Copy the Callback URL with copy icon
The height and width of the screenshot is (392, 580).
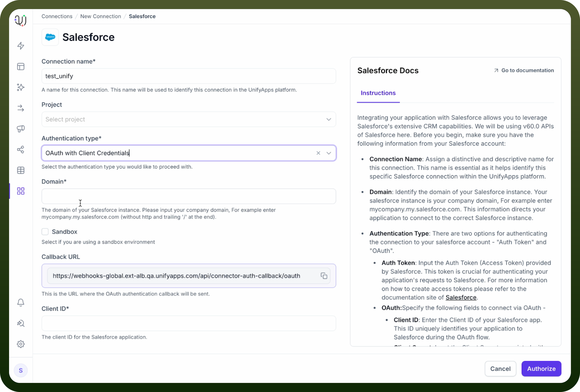pos(324,276)
